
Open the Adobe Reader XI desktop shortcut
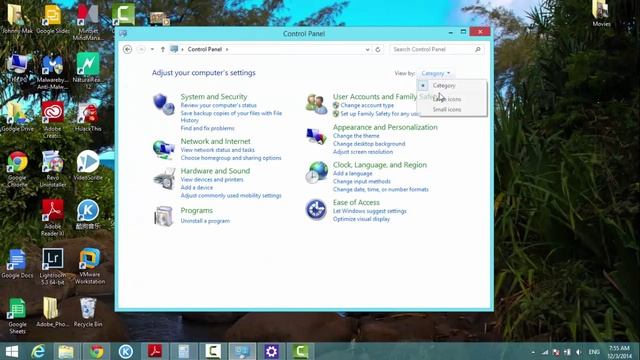tap(53, 218)
